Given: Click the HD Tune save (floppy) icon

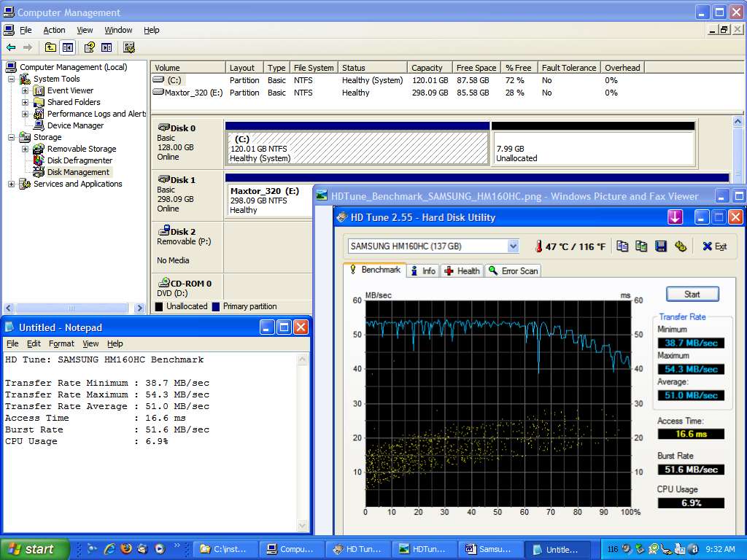Looking at the screenshot, I should click(x=661, y=246).
